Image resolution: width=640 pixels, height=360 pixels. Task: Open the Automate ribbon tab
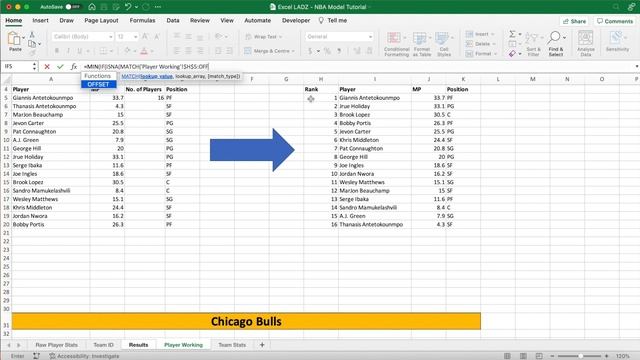point(258,20)
